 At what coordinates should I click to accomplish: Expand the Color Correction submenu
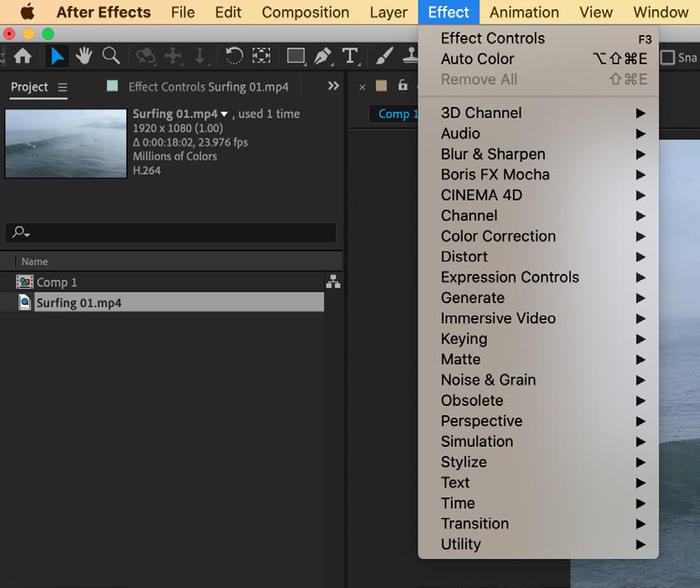click(x=539, y=236)
